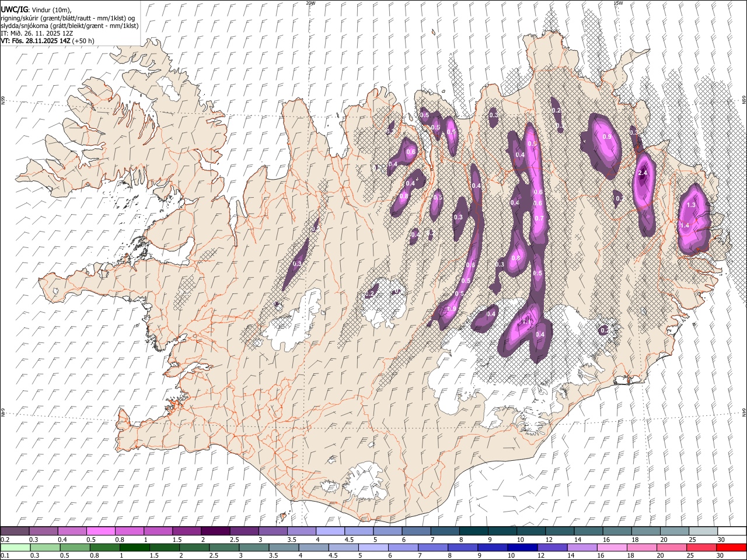747x560 pixels.
Task: Pick upper legend swatch between 0.3 and 0.4
Action: (43, 531)
